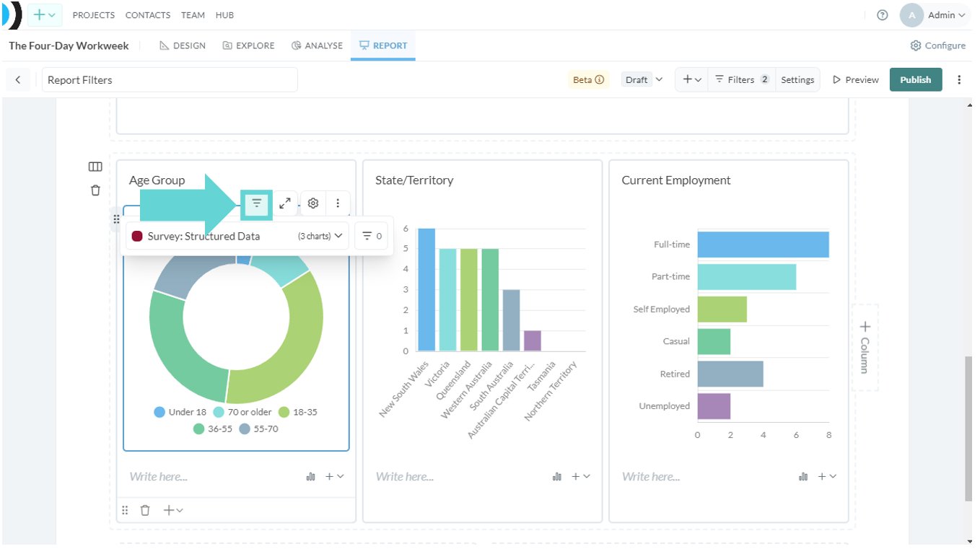Viewport: 980px width, 549px height.
Task: Click the help question mark icon
Action: click(x=882, y=15)
